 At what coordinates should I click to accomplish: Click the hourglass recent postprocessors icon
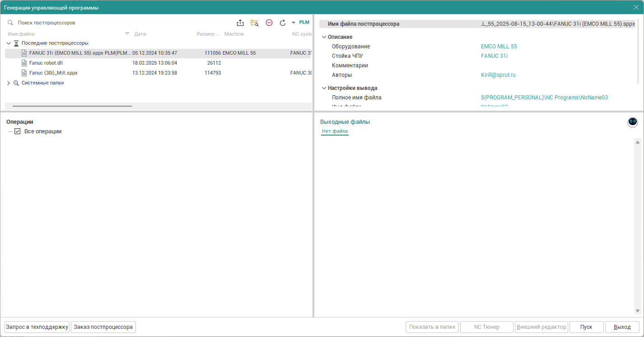point(16,43)
